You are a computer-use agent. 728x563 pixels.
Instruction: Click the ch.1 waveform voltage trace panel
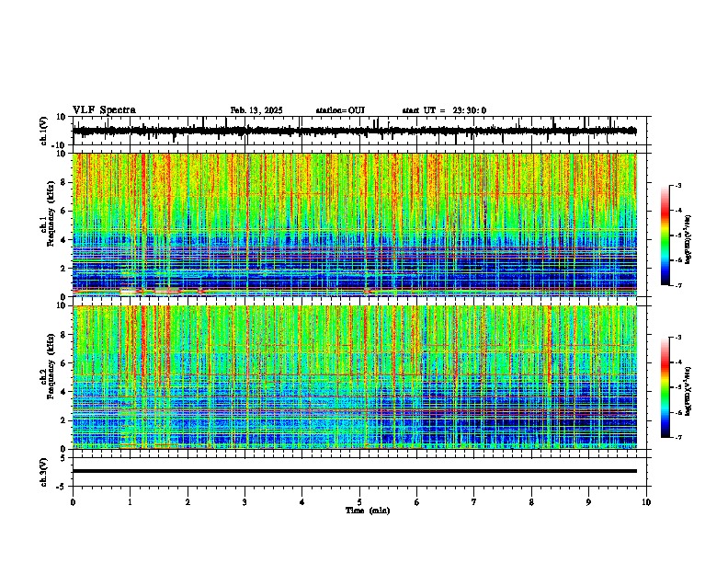(361, 131)
